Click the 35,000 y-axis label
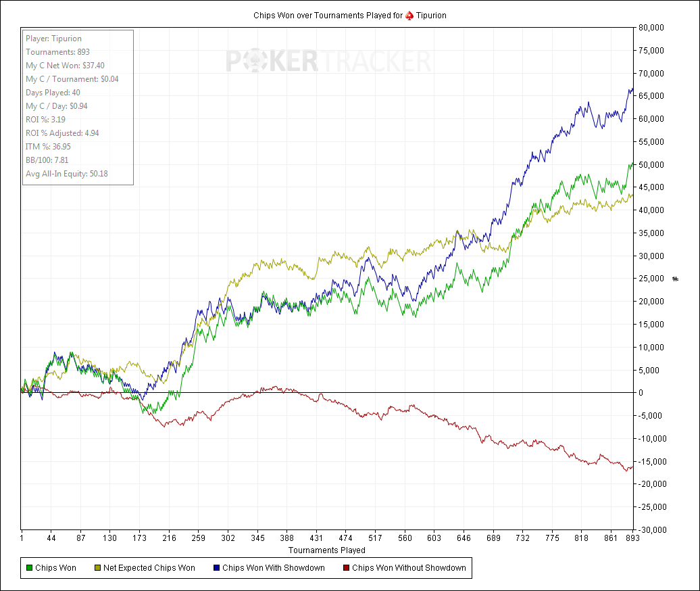Viewport: 700px width, 591px height. tap(651, 233)
